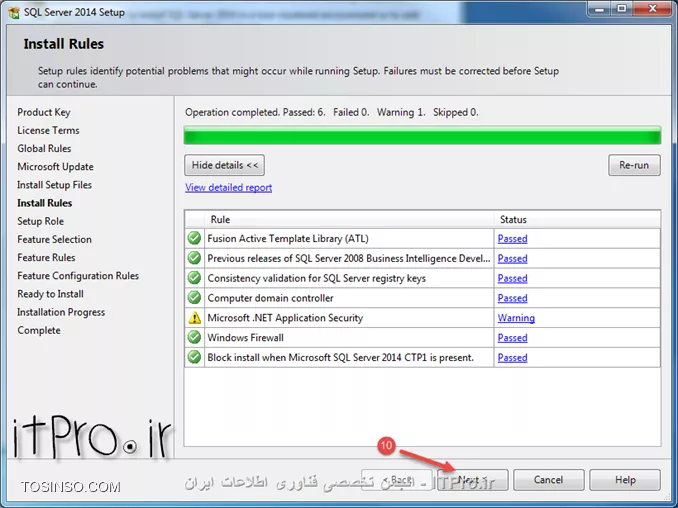This screenshot has width=678, height=508.
Task: Select Global Rules step in sidebar
Action: 44,149
